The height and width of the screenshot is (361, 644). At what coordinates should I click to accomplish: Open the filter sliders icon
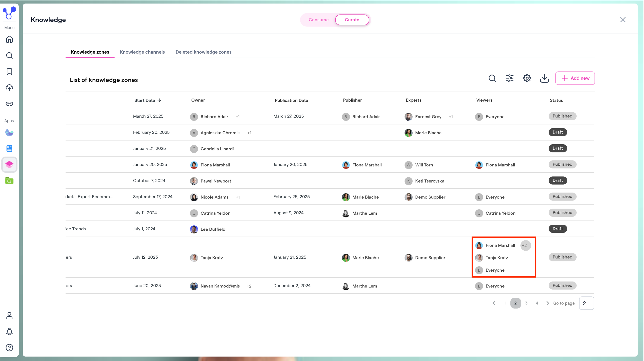click(x=510, y=78)
